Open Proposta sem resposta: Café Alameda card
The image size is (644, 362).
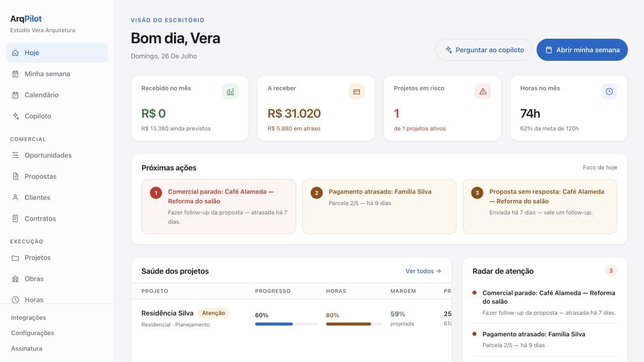pos(540,207)
